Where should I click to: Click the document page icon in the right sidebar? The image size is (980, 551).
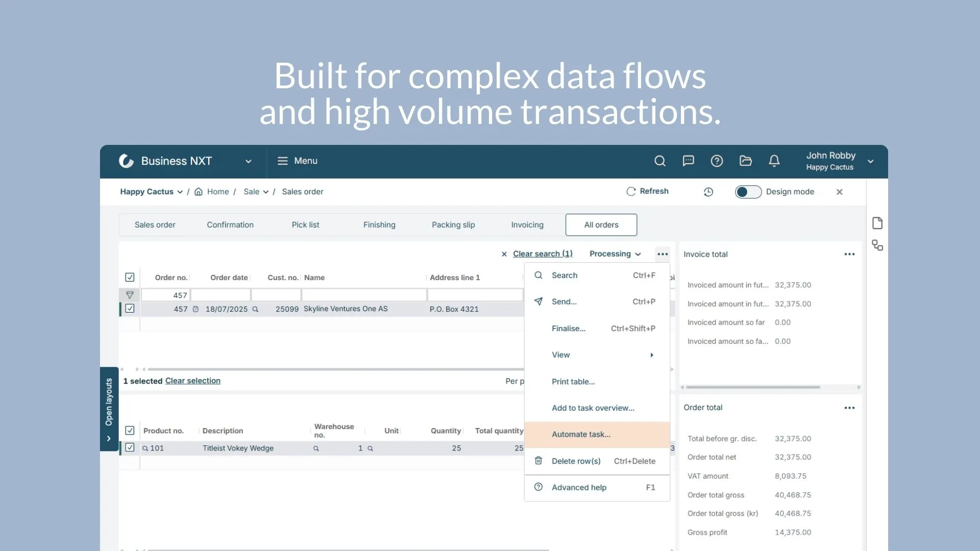[x=877, y=223]
